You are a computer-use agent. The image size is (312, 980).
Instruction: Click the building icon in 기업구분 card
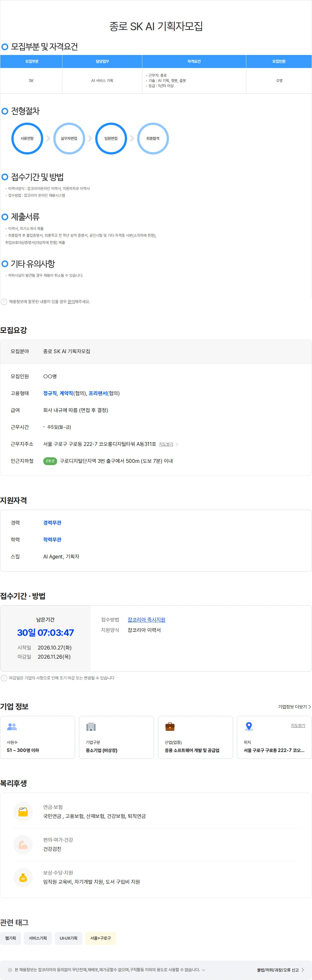91,727
